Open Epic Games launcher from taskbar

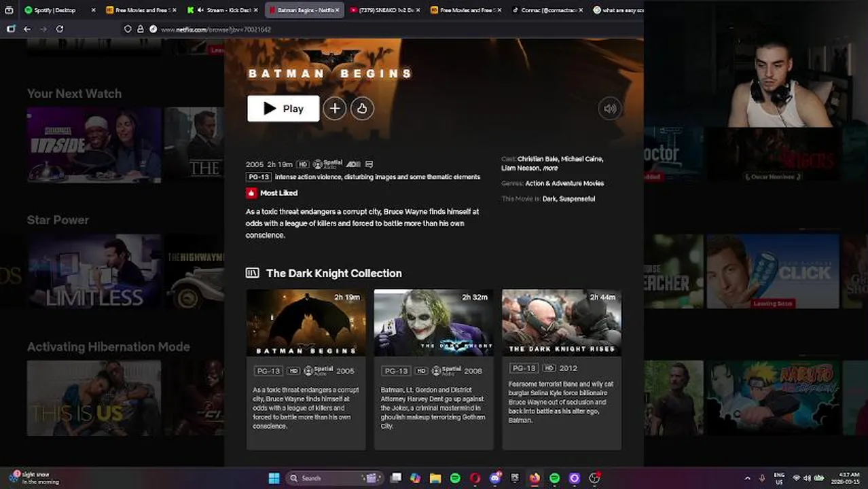coord(515,478)
